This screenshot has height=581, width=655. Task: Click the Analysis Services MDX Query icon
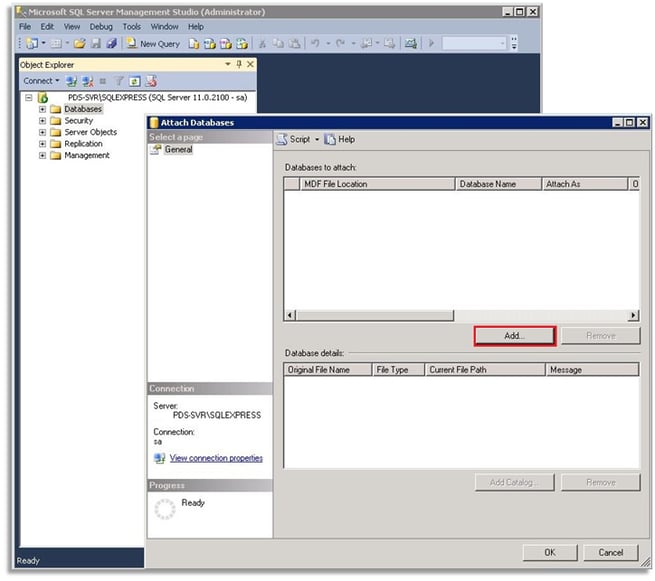pos(210,43)
